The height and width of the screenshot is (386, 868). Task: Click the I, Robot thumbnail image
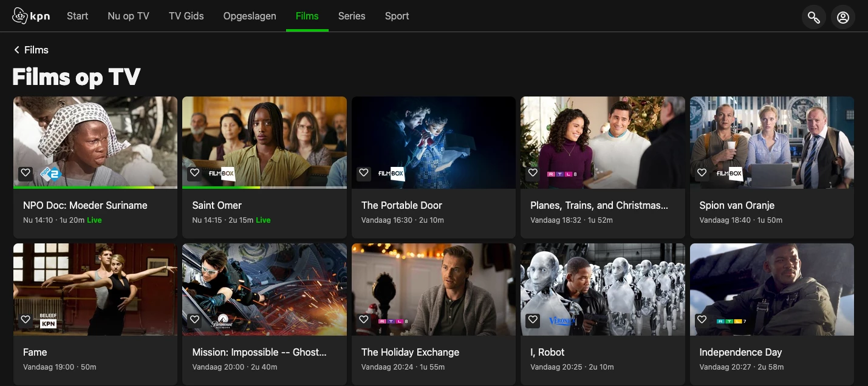point(603,289)
